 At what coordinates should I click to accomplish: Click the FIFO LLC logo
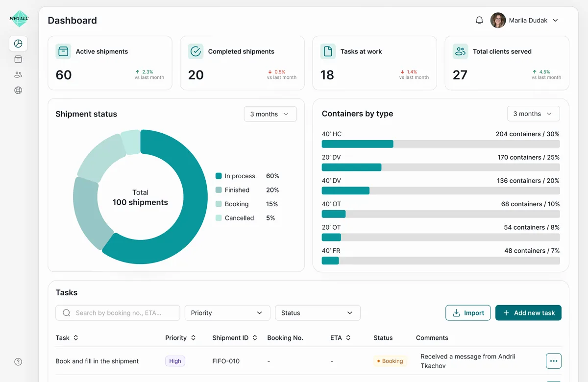19,19
